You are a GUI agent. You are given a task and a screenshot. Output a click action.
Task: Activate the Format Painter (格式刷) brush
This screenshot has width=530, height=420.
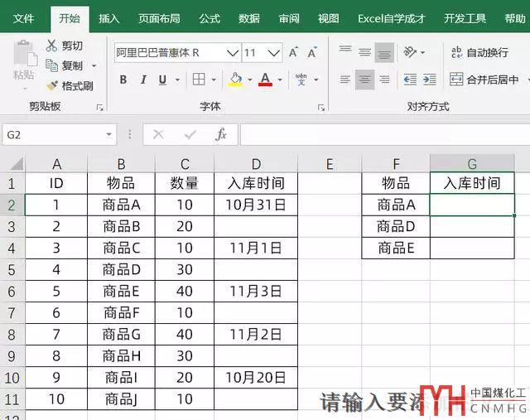(52, 85)
